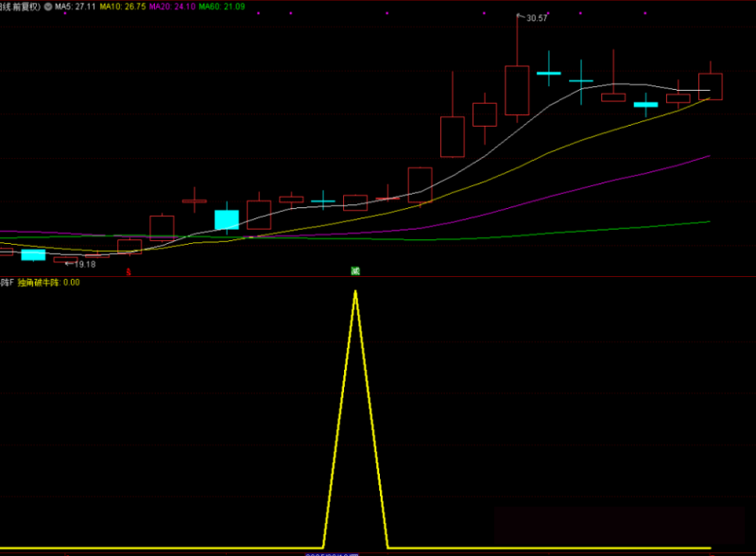
Task: Click the 独角破牛阵 indicator name label
Action: pyautogui.click(x=39, y=282)
